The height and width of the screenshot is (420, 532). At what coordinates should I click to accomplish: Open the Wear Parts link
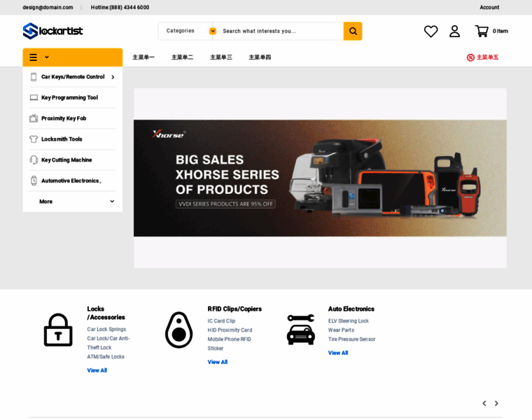tap(341, 330)
